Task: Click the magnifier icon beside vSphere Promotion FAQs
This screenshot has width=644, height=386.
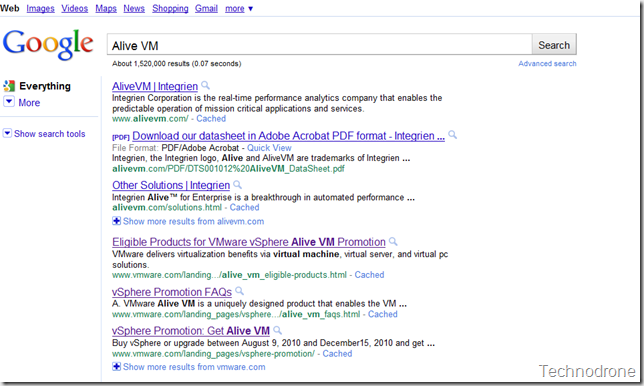Action: (239, 291)
